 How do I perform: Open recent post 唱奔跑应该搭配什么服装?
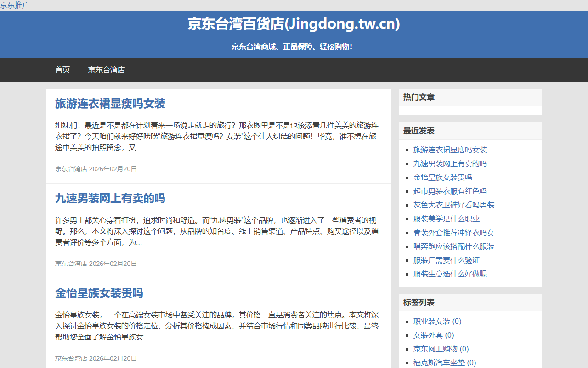pos(454,246)
